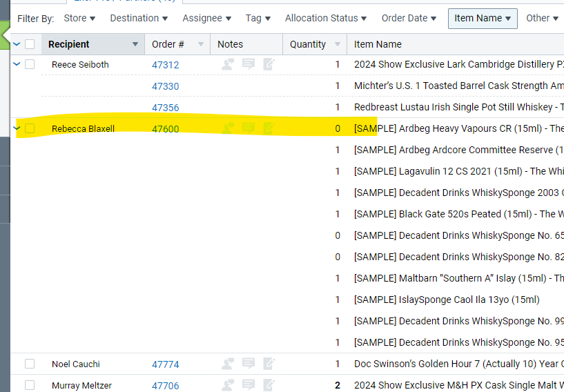The width and height of the screenshot is (564, 392).
Task: Click edit note pencil icon for Reece Seiboth
Action: click(x=269, y=64)
